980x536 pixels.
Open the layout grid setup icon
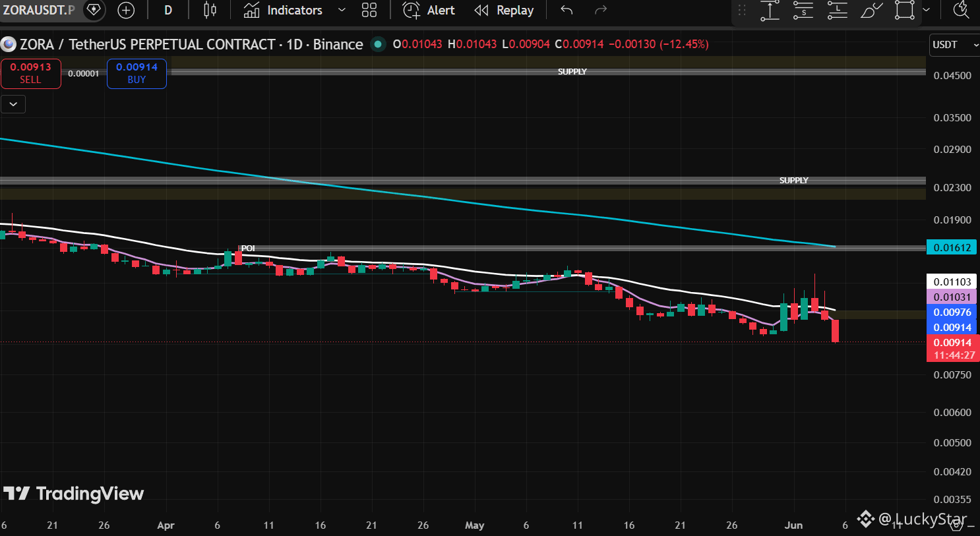click(x=369, y=10)
